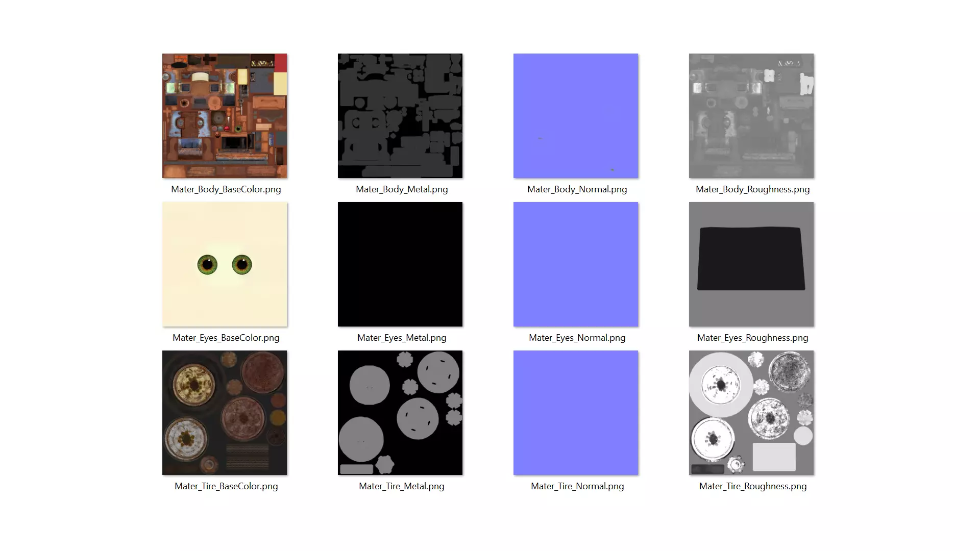
Task: Select the Mater_Body_BaseColor.png thumbnail
Action: tap(225, 116)
